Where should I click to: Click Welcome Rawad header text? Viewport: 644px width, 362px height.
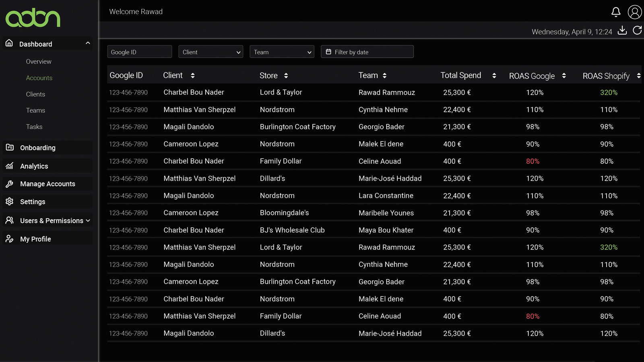click(136, 12)
